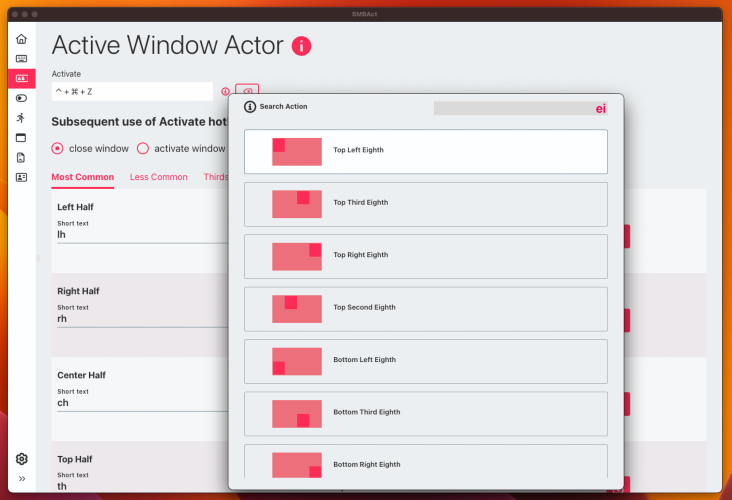Click the Bottom Third Eighth layout thumbnail
The height and width of the screenshot is (500, 732).
pos(297,414)
